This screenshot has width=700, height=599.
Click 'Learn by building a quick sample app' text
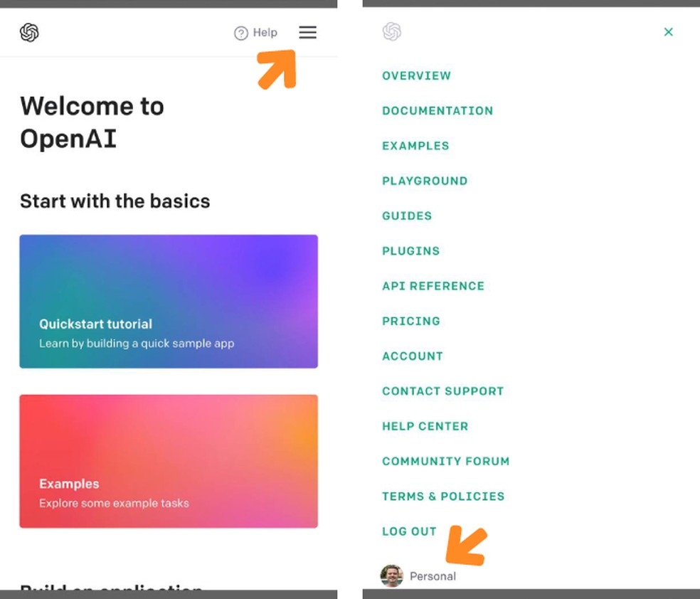(137, 343)
